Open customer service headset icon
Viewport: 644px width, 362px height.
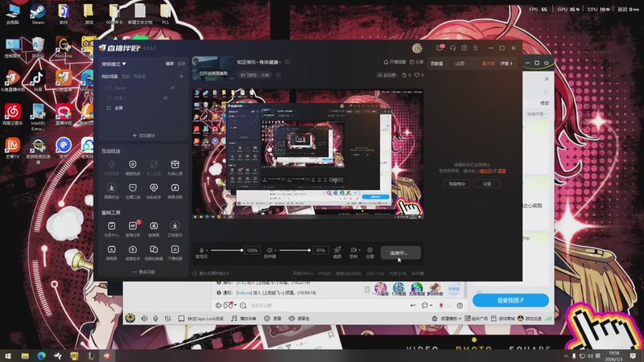(x=452, y=48)
